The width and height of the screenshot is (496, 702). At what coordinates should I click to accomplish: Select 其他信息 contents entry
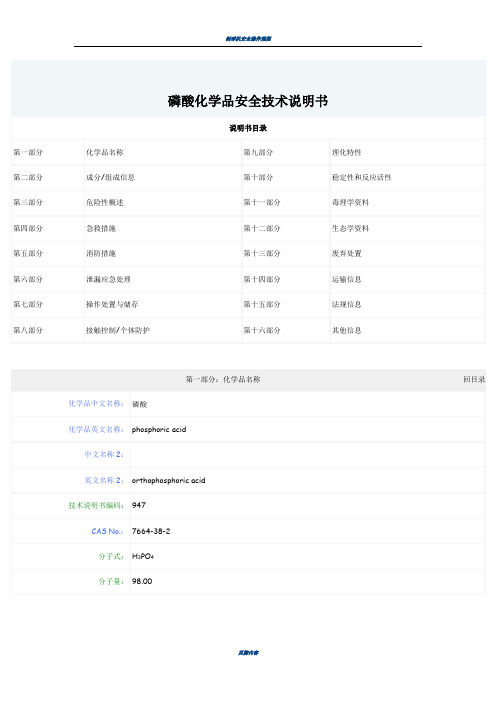pyautogui.click(x=346, y=331)
